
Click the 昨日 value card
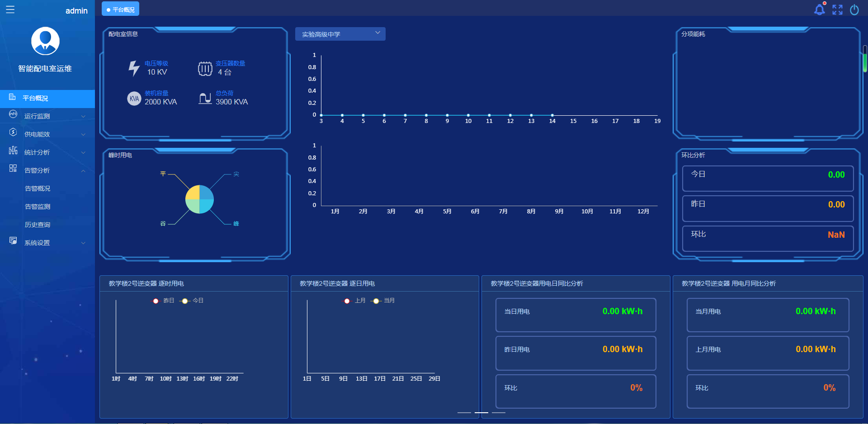click(x=768, y=208)
